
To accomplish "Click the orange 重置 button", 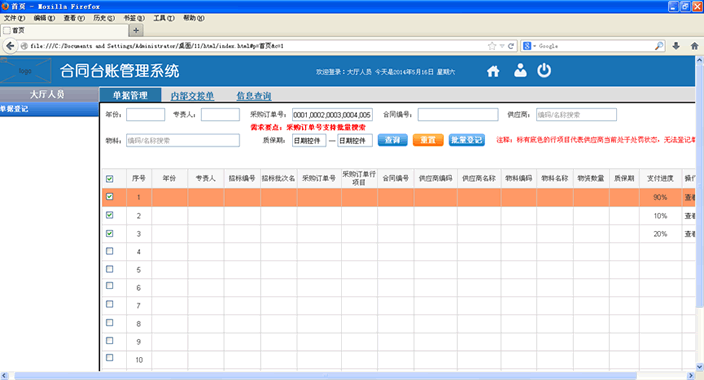I will click(x=428, y=140).
